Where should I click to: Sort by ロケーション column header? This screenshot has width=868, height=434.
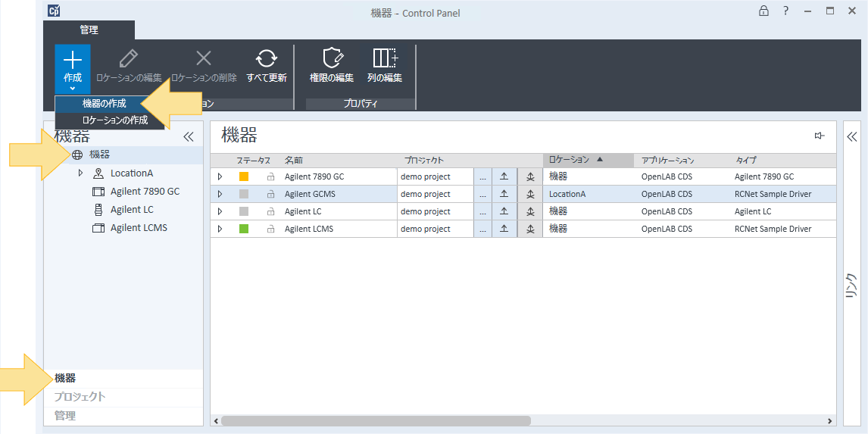click(x=589, y=160)
